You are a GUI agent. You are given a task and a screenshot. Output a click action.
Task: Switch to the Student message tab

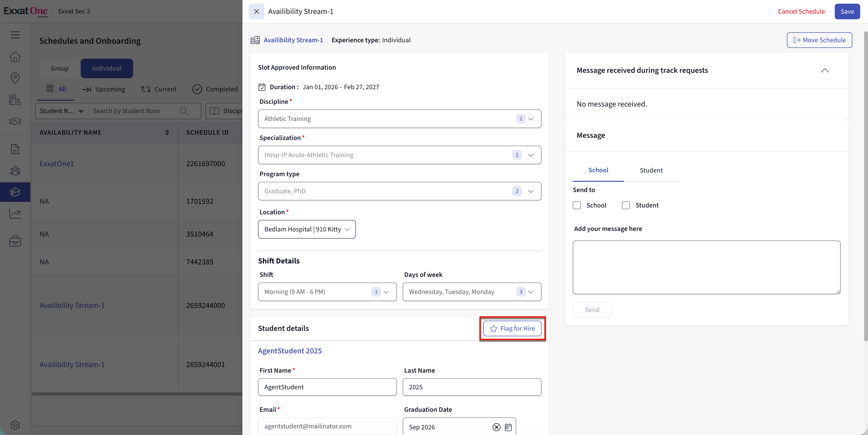pos(651,171)
